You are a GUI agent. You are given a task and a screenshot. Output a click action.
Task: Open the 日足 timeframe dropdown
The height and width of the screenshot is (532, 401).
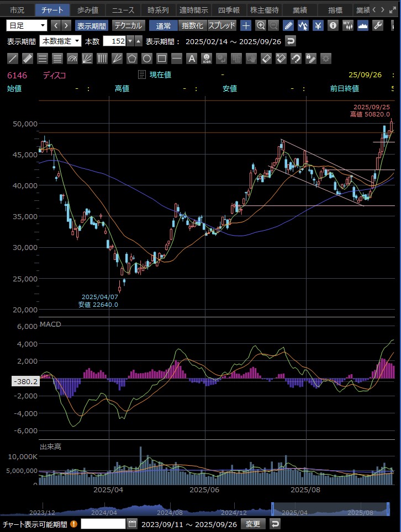27,25
